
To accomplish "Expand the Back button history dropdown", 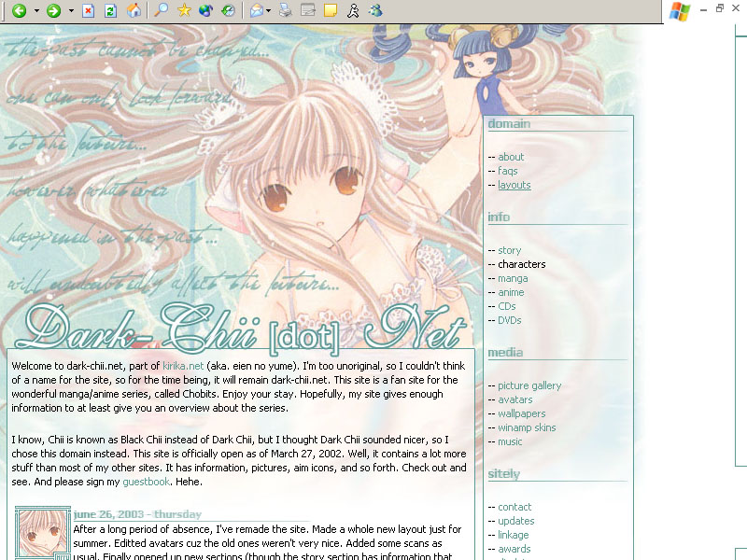I will coord(36,11).
